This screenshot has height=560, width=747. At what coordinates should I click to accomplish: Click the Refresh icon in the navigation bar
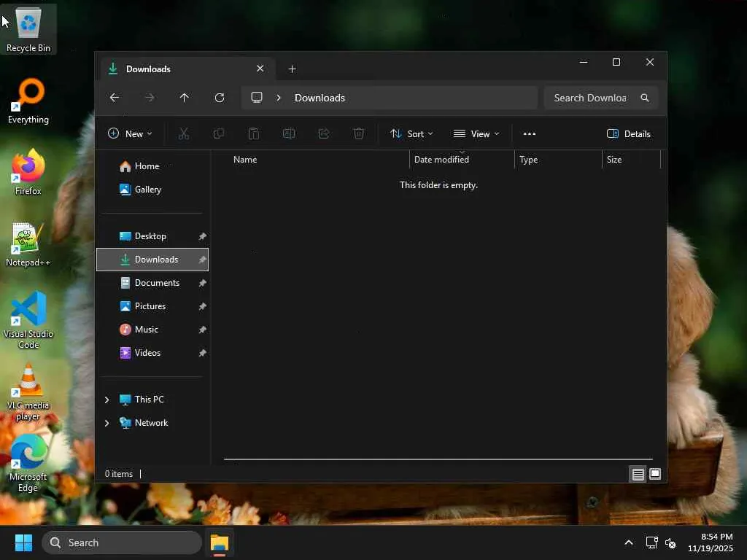coord(219,98)
